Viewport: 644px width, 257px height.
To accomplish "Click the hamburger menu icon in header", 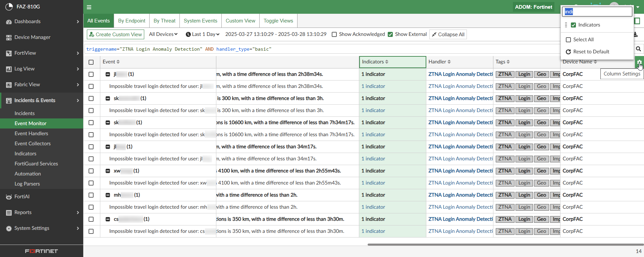I will [x=89, y=7].
